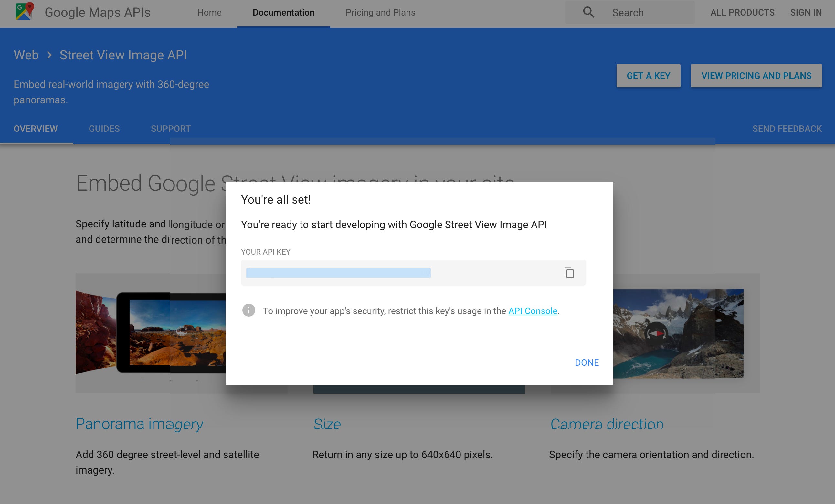Image resolution: width=835 pixels, height=504 pixels.
Task: Click the search magnifier icon
Action: point(588,13)
